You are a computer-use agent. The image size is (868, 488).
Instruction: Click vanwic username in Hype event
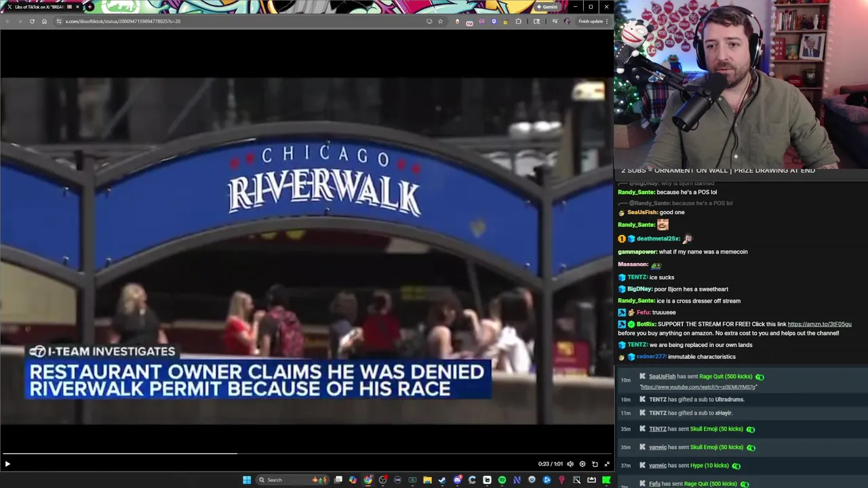(658, 466)
